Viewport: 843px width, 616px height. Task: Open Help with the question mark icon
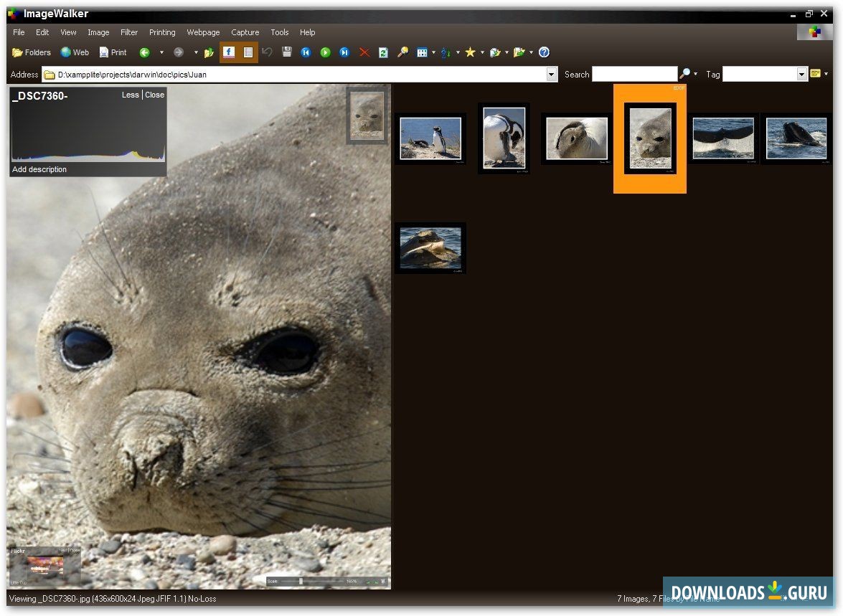pos(544,52)
